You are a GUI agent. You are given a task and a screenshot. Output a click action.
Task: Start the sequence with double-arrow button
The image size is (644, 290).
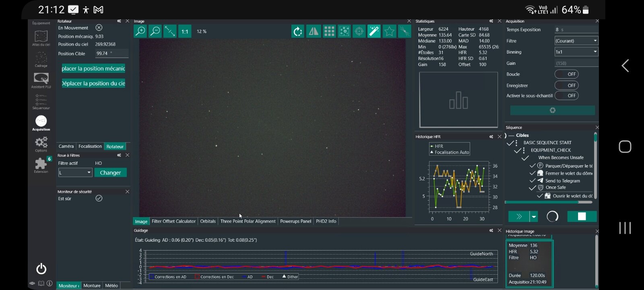tap(519, 217)
